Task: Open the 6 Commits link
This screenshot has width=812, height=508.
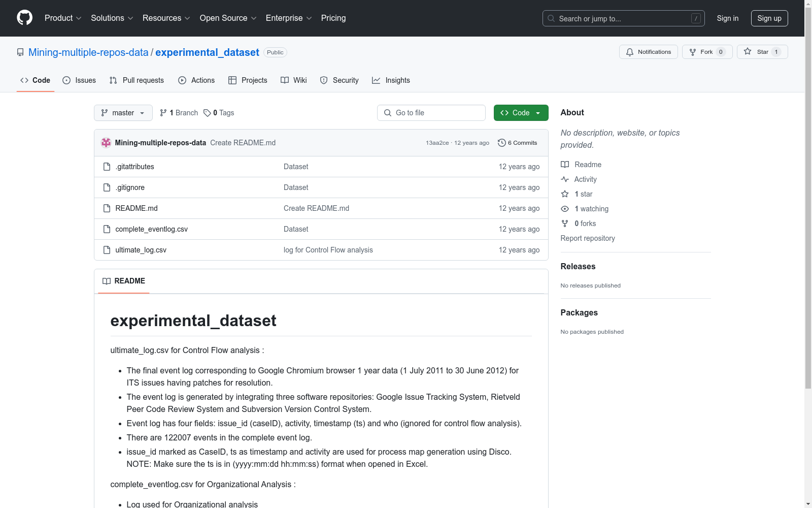Action: tap(518, 143)
